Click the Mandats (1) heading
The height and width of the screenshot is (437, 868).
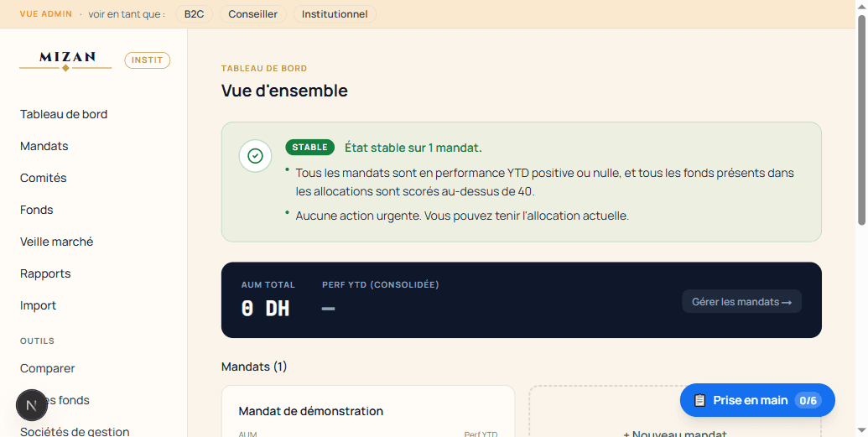[x=254, y=367]
